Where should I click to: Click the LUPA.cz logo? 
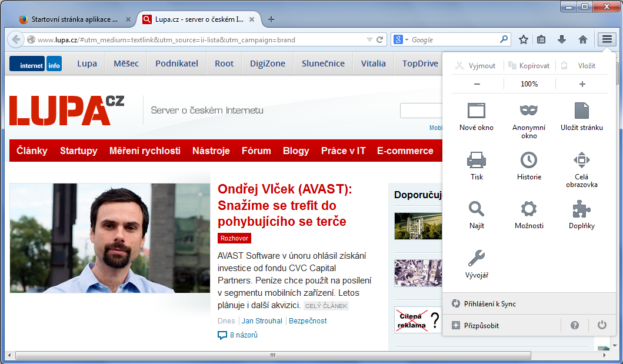(x=66, y=111)
